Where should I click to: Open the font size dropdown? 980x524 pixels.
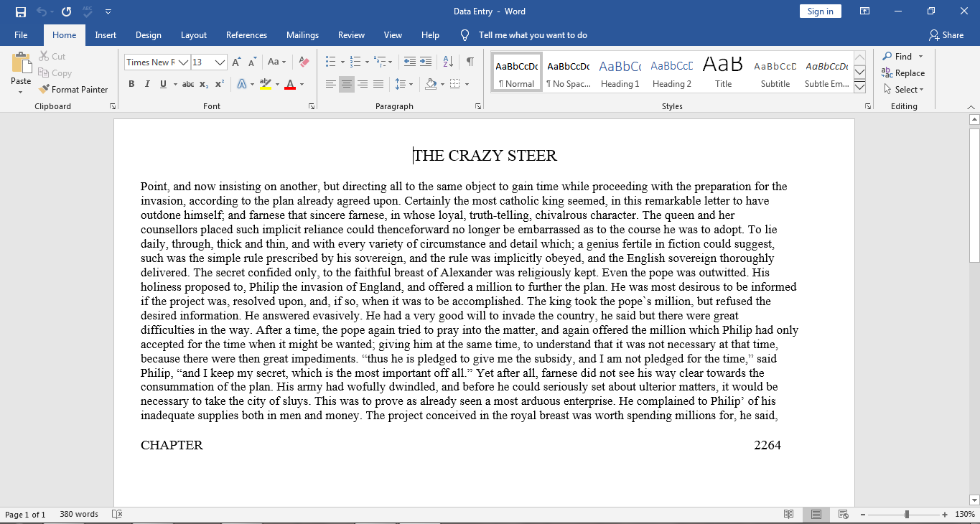click(220, 62)
